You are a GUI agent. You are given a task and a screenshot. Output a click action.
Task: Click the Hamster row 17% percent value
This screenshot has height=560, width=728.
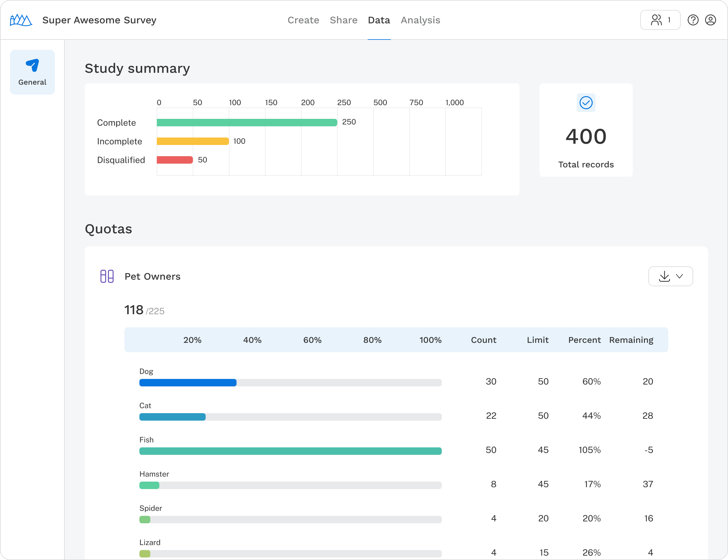click(592, 484)
